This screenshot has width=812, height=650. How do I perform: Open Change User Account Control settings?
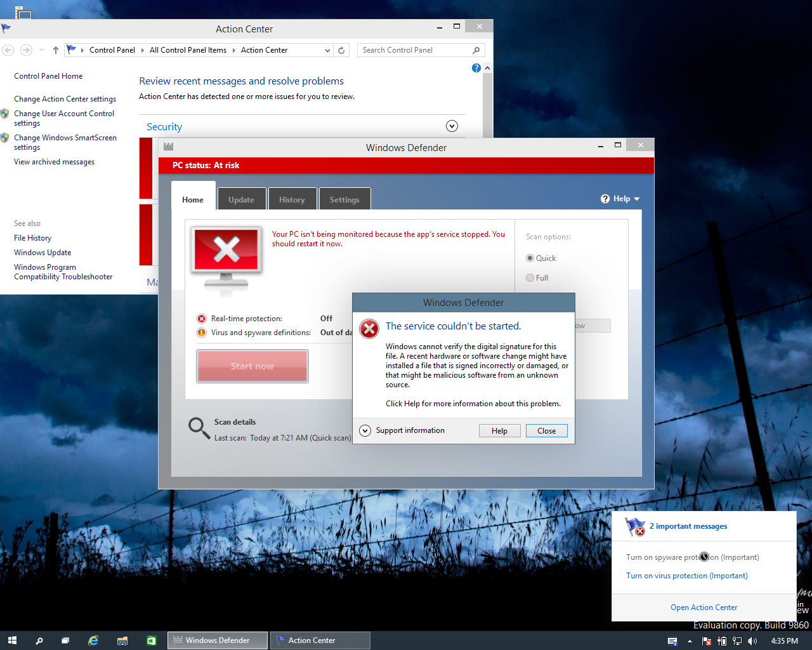(x=64, y=118)
